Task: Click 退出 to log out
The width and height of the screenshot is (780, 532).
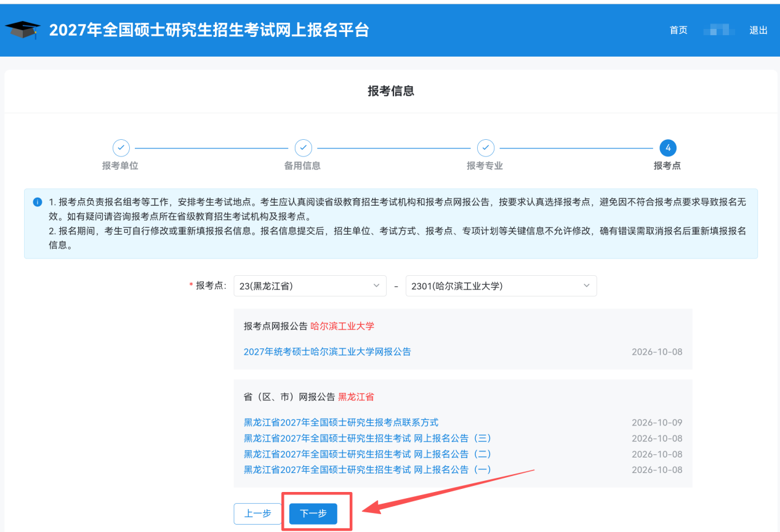Action: [x=758, y=30]
